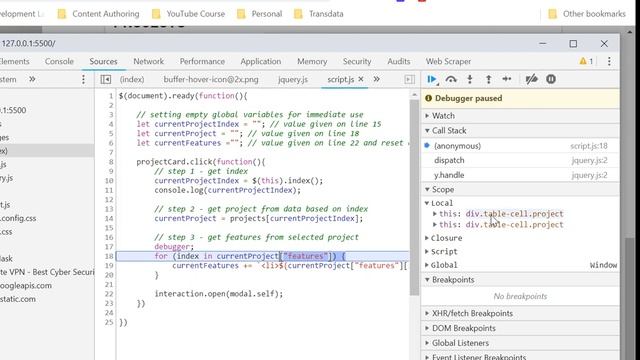Click the 127.0.0.1:5500 address text
The height and width of the screenshot is (360, 640).
[x=28, y=43]
